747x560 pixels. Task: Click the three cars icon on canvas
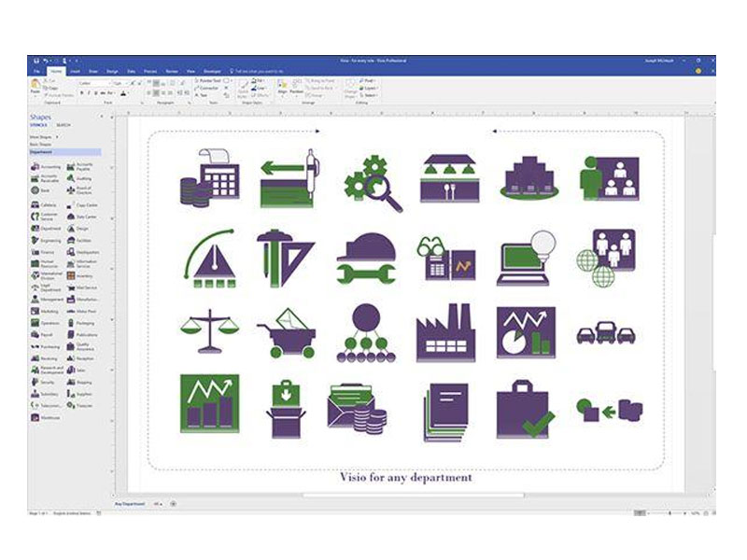click(x=606, y=332)
